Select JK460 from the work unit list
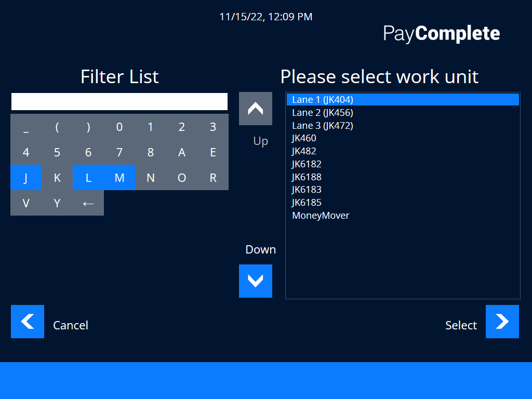This screenshot has width=532, height=399. coord(304,138)
